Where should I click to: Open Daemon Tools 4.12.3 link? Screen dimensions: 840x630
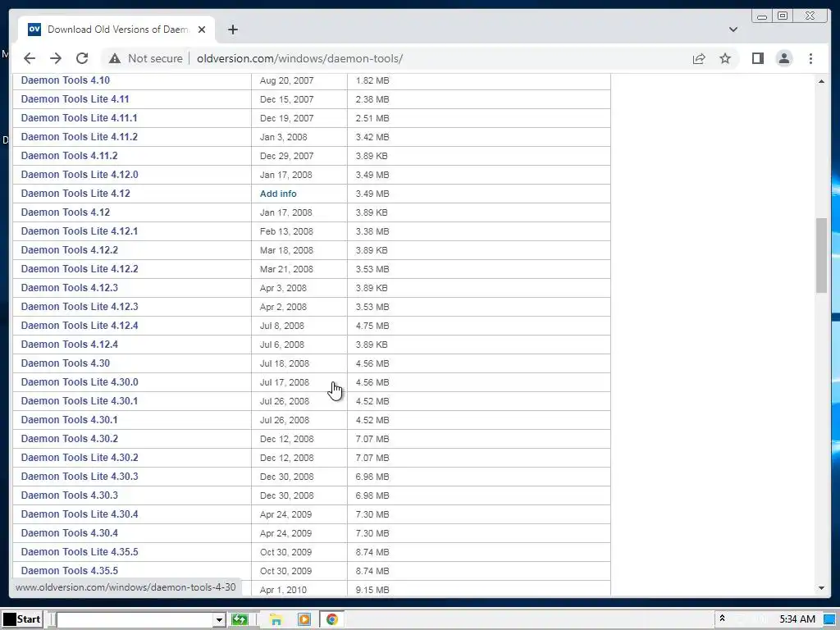(69, 288)
